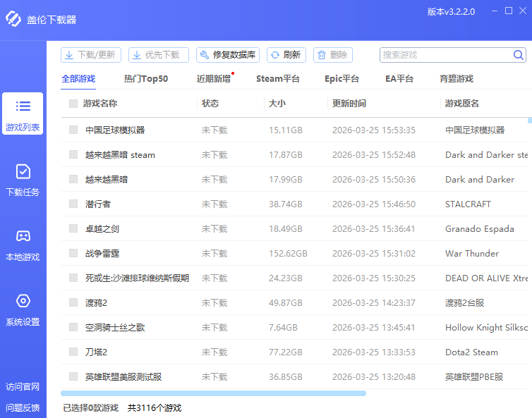Select the 战争雷霆 game name
This screenshot has height=418, width=532.
pos(102,254)
